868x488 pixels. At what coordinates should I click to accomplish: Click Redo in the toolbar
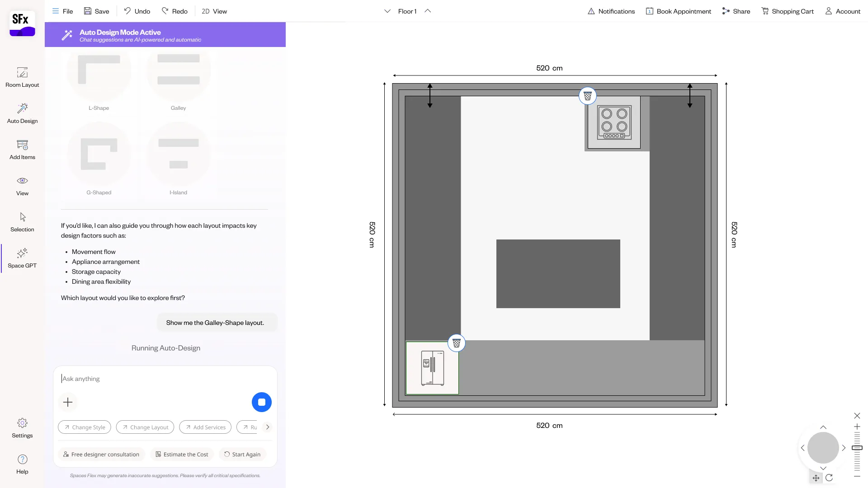[x=175, y=11]
